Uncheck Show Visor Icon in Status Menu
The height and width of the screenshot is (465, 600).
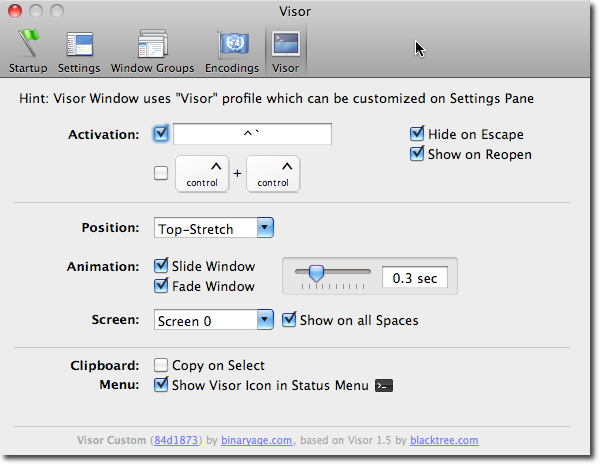coord(161,385)
